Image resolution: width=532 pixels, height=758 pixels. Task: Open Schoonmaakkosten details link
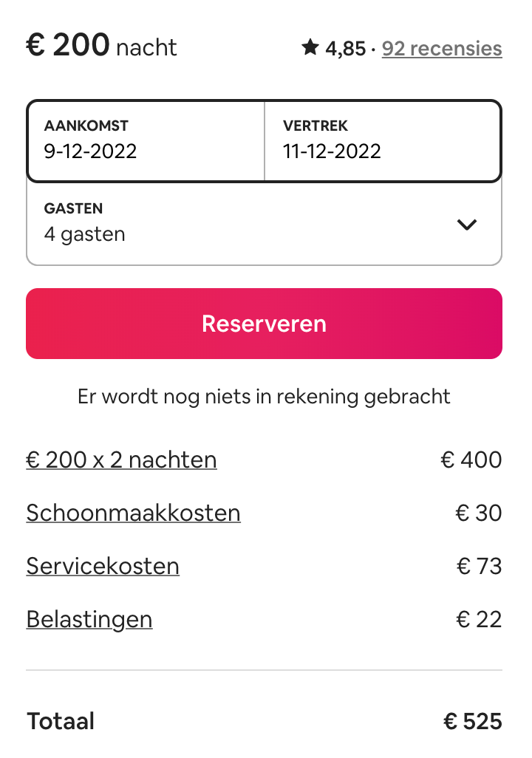(134, 513)
